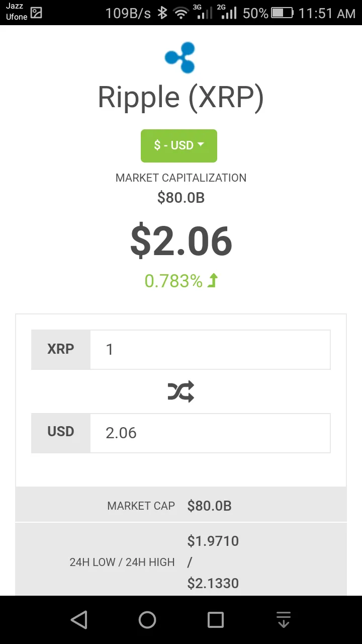
Task: Tap the Ripple (XRP) heading
Action: (x=181, y=97)
